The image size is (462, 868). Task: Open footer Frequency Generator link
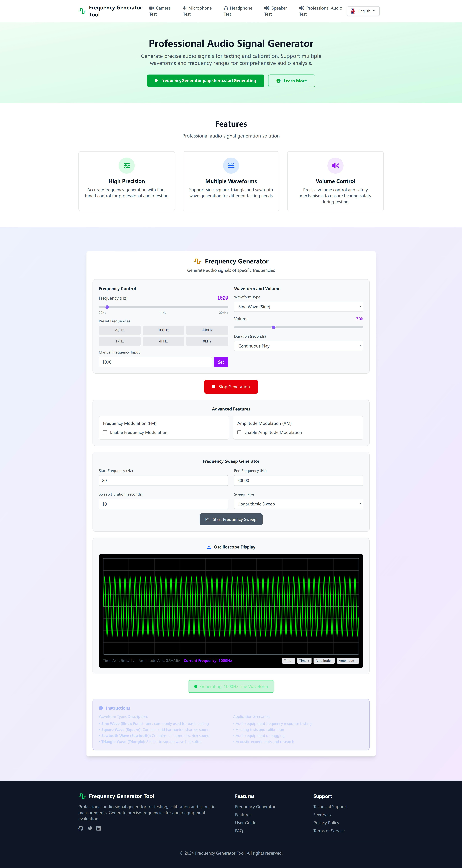coord(255,807)
